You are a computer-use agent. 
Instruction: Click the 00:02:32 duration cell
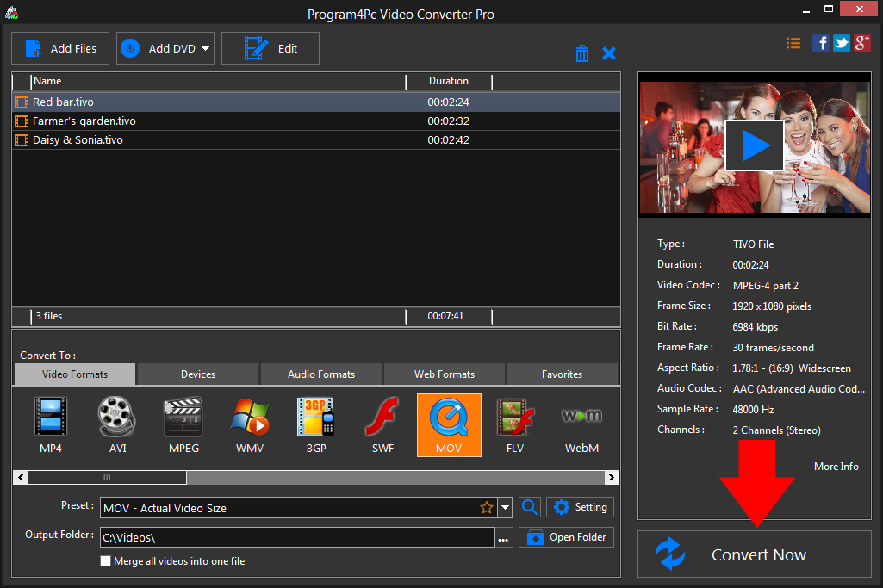tap(448, 121)
